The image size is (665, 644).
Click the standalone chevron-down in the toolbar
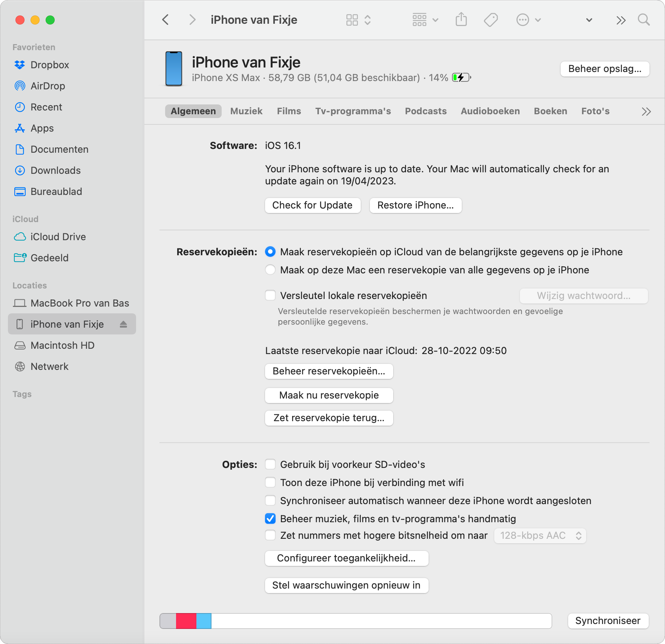click(589, 20)
